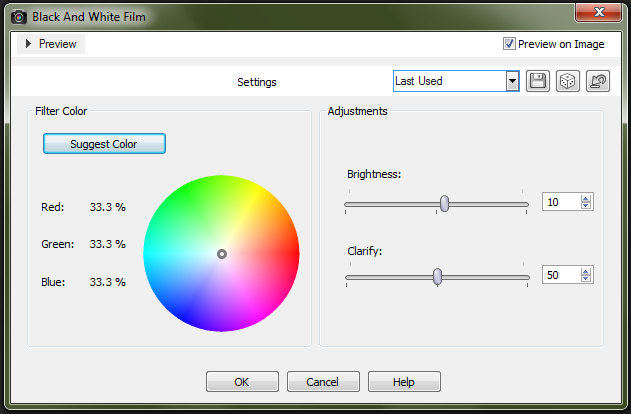Screen dimensions: 631x414
Task: Decrease Clarify with spinner down arrow
Action: (586, 279)
